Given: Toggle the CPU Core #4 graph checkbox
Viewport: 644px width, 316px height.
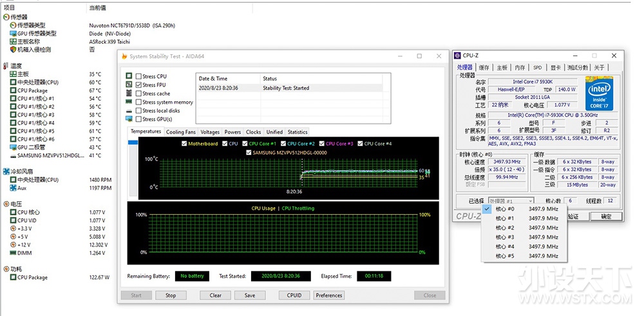Looking at the screenshot, I should click(x=360, y=144).
